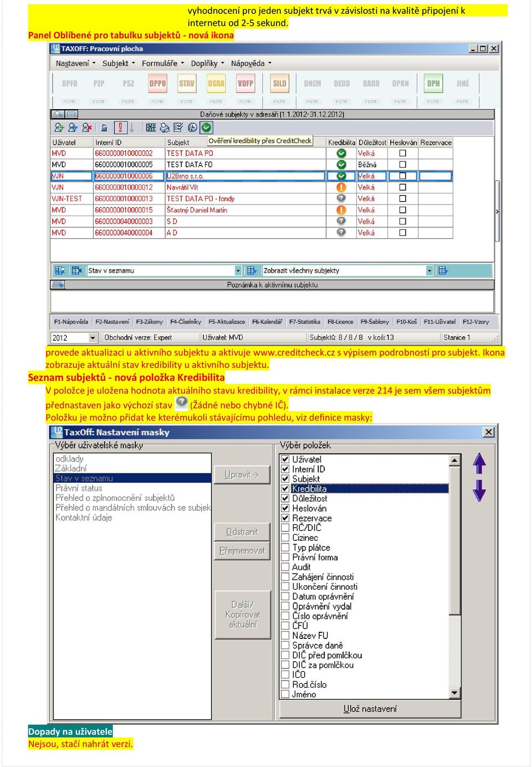Click the clock icon in subject toolbar
The height and width of the screenshot is (767, 532).
192,127
